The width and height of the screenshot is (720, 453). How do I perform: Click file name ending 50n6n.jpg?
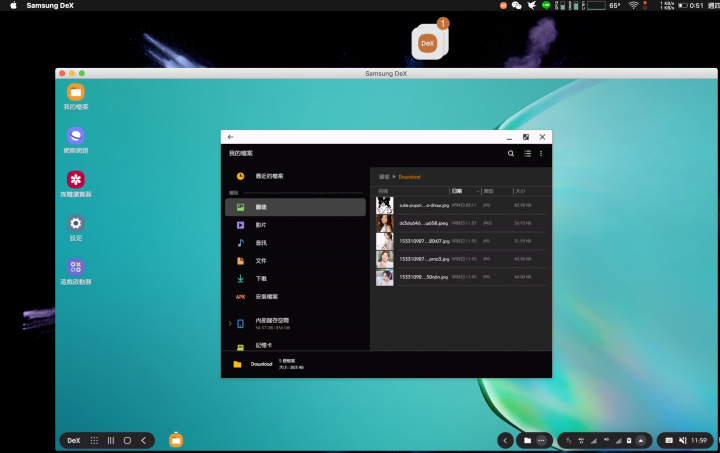[x=423, y=277]
